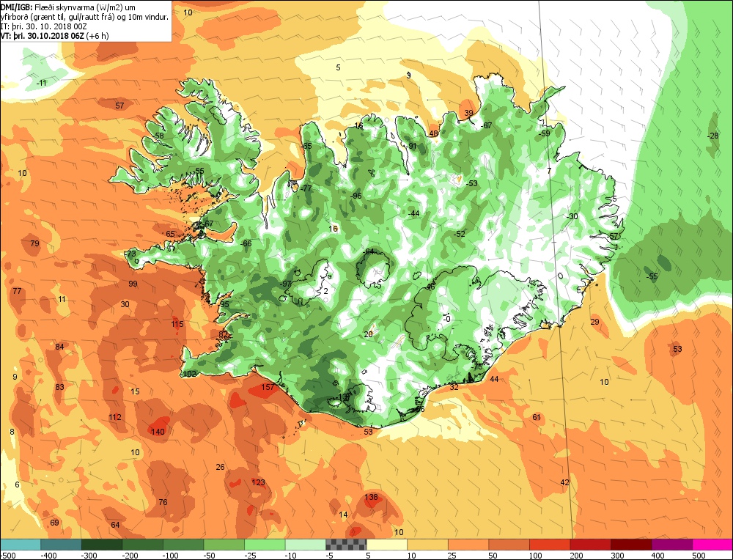Click the map value -96 over land

(x=356, y=196)
